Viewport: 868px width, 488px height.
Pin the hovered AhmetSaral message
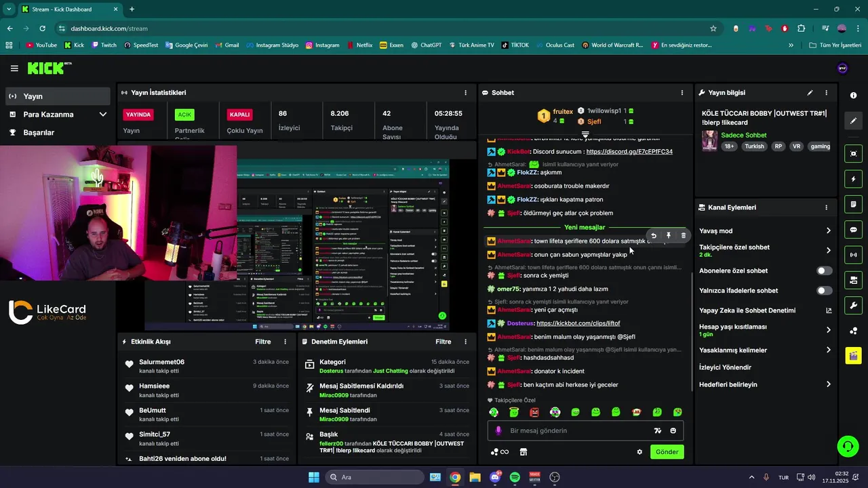point(668,236)
